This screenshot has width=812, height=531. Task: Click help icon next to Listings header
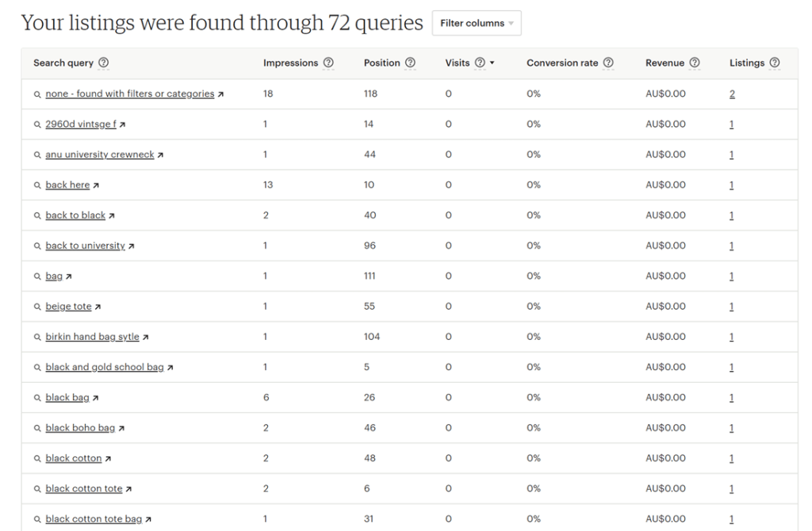pos(775,63)
